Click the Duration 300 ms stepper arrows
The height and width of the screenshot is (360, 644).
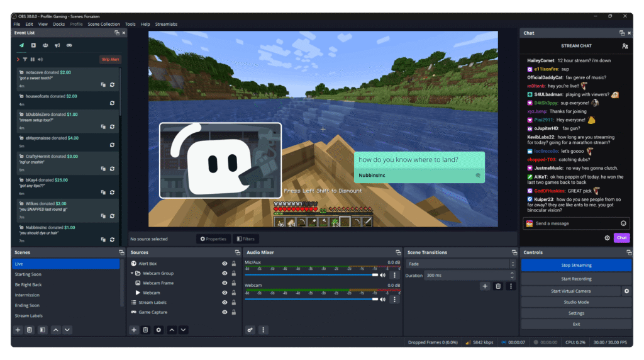(x=512, y=275)
